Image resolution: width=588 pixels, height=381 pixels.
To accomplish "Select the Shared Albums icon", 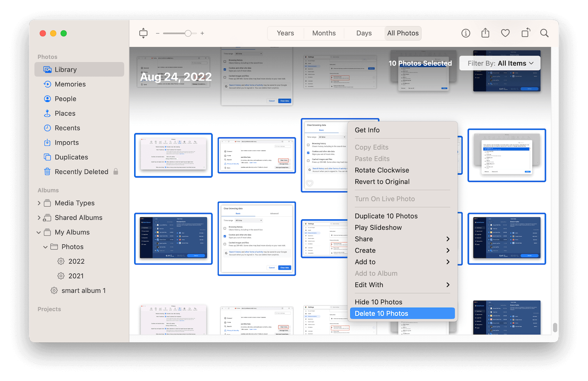I will (47, 218).
